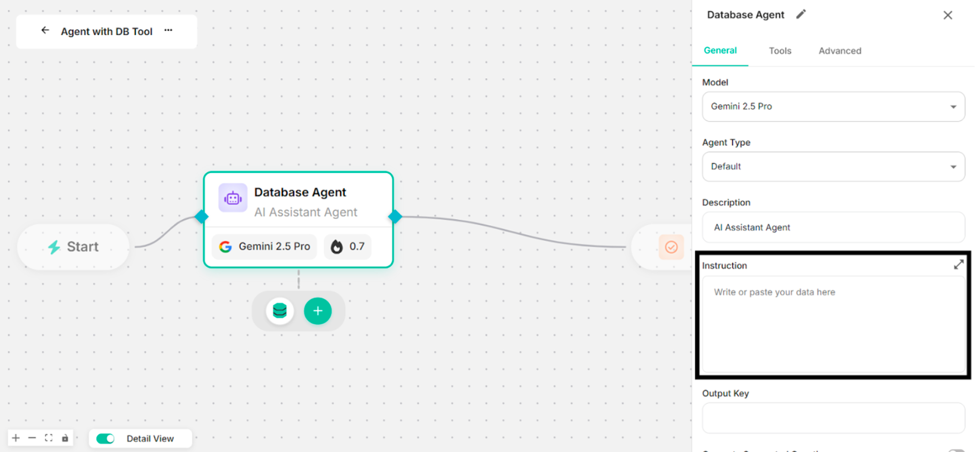This screenshot has height=452, width=980.
Task: Click the Agent with DB Tool title
Action: [x=106, y=32]
